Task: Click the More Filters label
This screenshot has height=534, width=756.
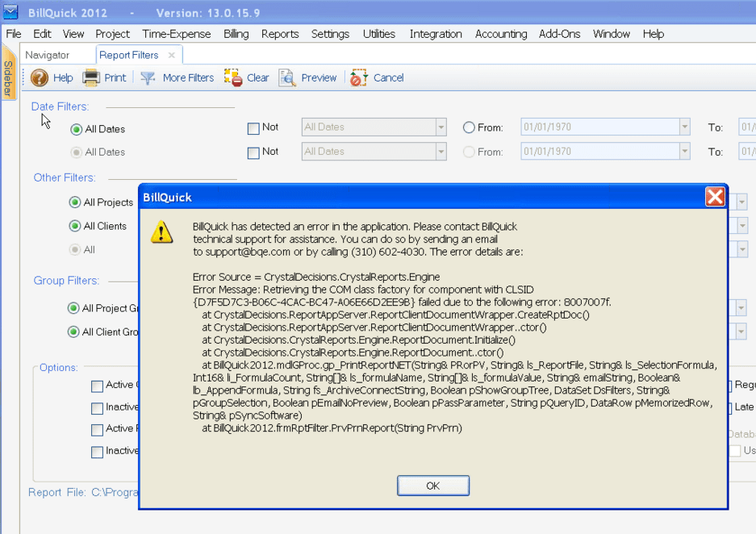Action: point(189,78)
